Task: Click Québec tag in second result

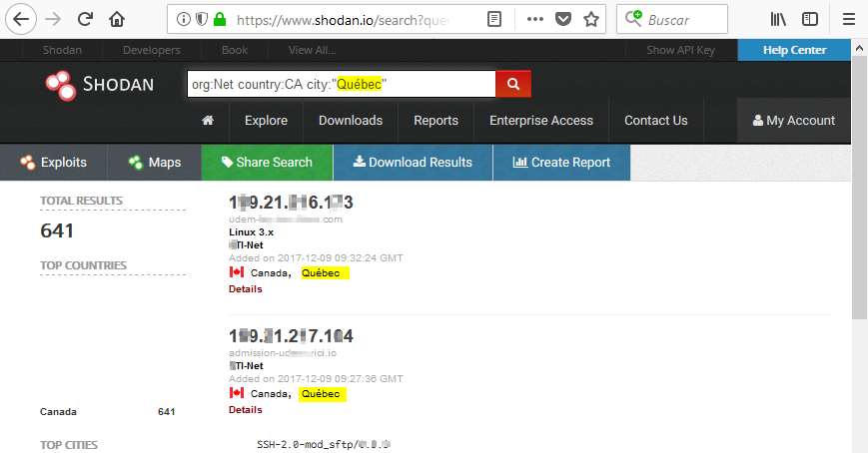Action: pos(323,394)
